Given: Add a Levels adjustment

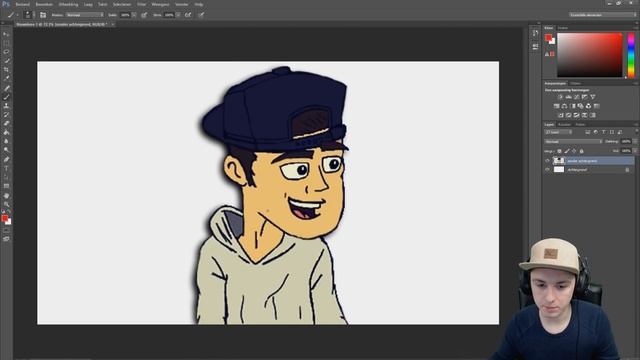Looking at the screenshot, I should tap(569, 97).
